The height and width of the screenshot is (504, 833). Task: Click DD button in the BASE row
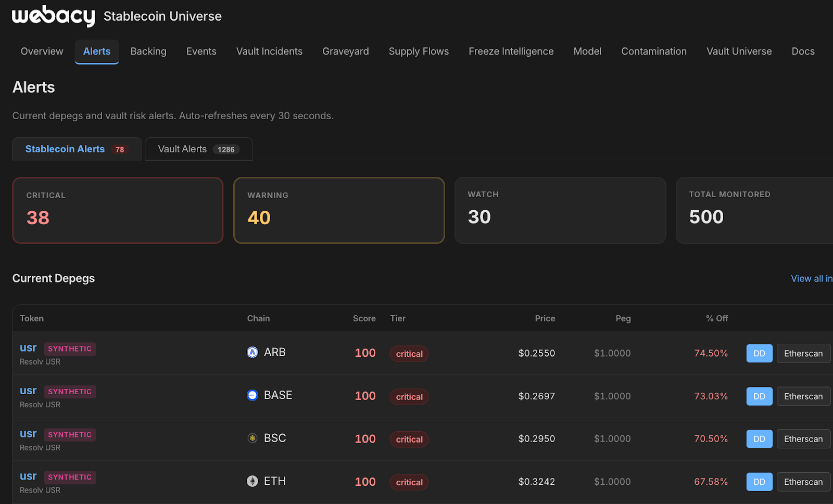tap(760, 396)
